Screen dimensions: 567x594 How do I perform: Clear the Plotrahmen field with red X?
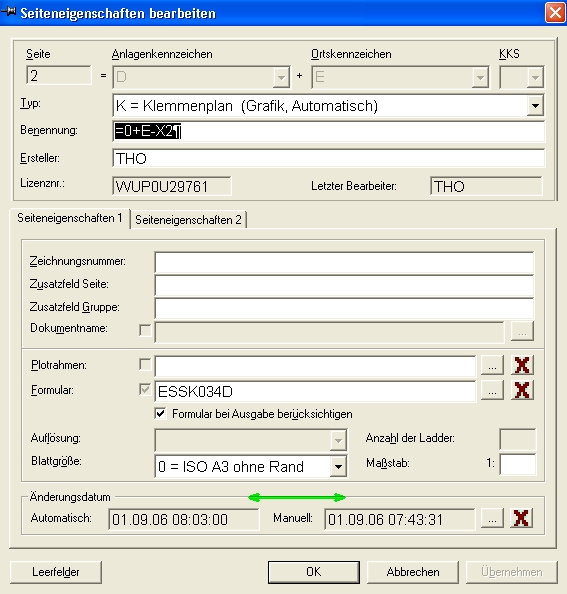click(522, 365)
